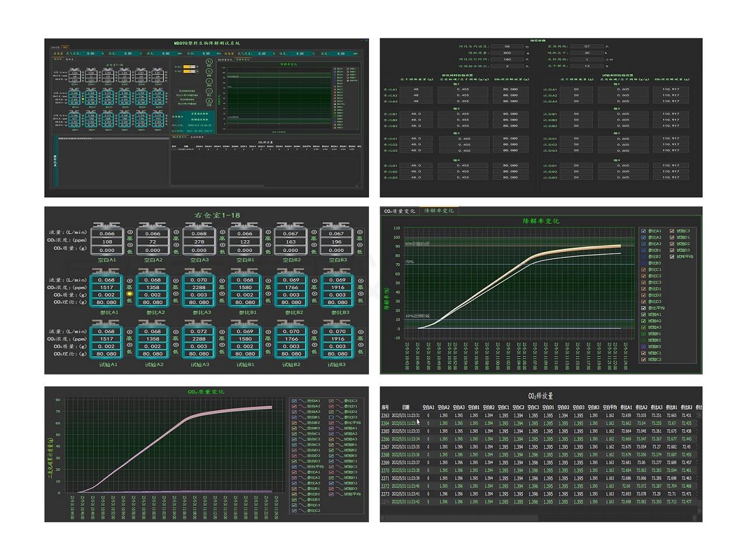The width and height of the screenshot is (747, 560).
Task: Toggle 空白A1 checkbox in CO₂ mass legend
Action: pyautogui.click(x=295, y=401)
